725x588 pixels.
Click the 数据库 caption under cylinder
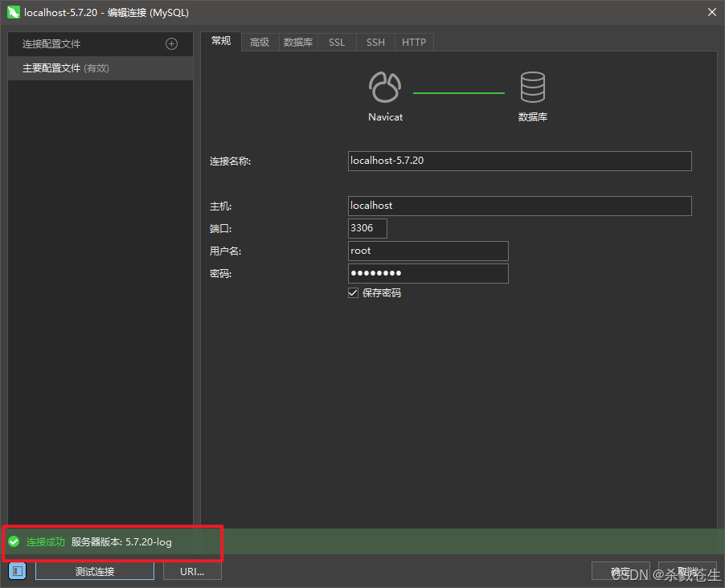pyautogui.click(x=533, y=117)
